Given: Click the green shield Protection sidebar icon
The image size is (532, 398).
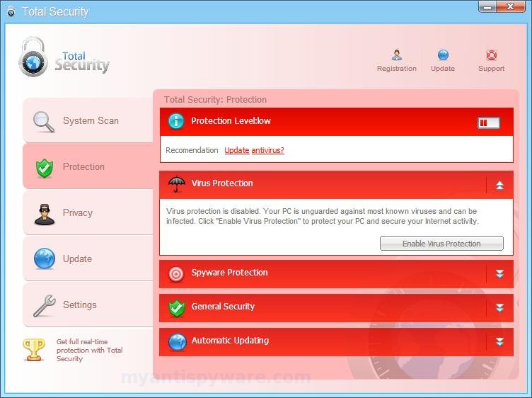Looking at the screenshot, I should tap(45, 168).
